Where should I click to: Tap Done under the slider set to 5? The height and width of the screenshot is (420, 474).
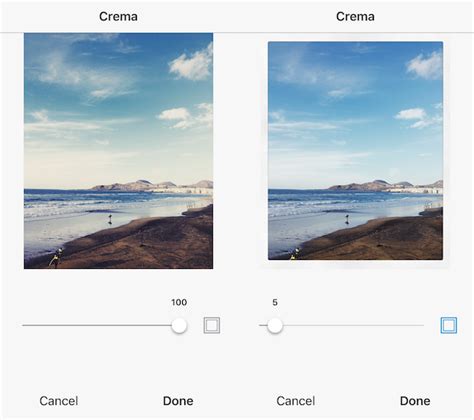pos(415,401)
